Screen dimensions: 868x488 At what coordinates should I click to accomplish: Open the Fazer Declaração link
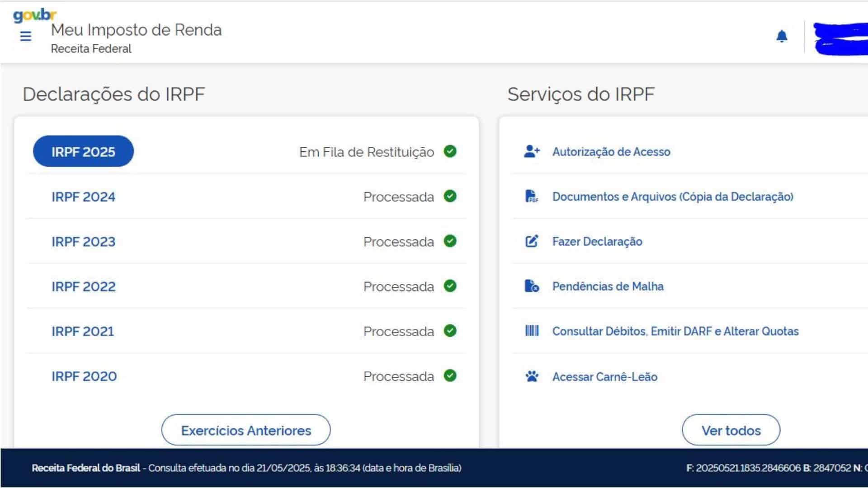[597, 242]
